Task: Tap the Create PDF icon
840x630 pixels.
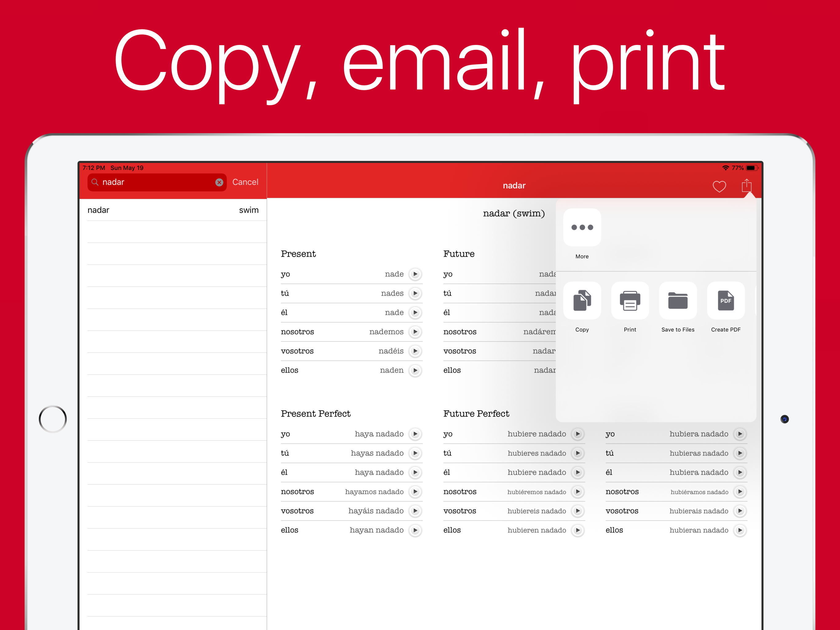Action: coord(725,301)
